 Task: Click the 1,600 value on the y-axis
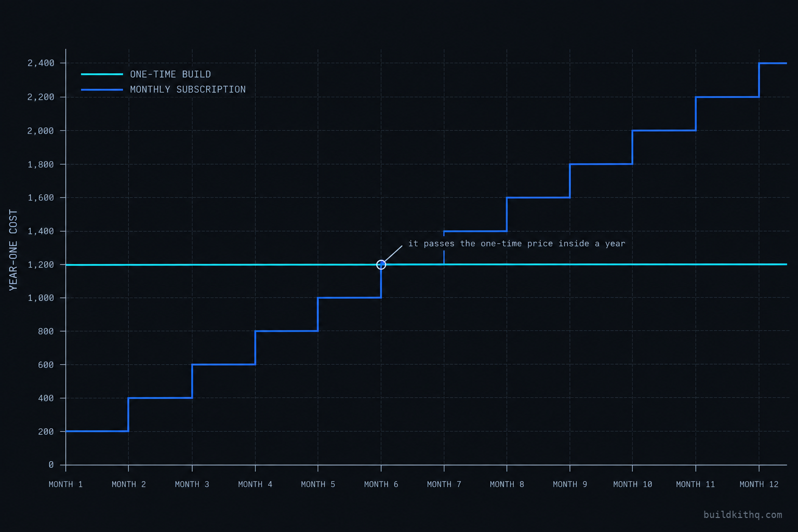(41, 197)
